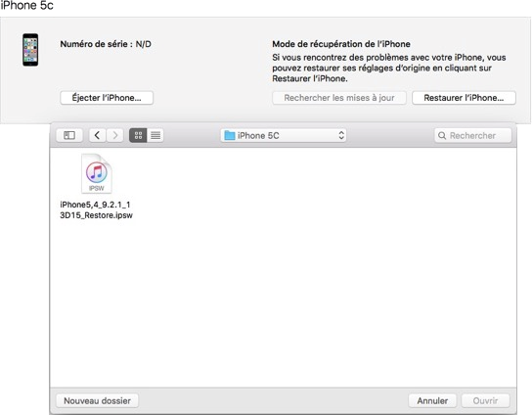Screen dimensions: 532x415
Task: Cancel the dialog with Annuler
Action: point(432,400)
